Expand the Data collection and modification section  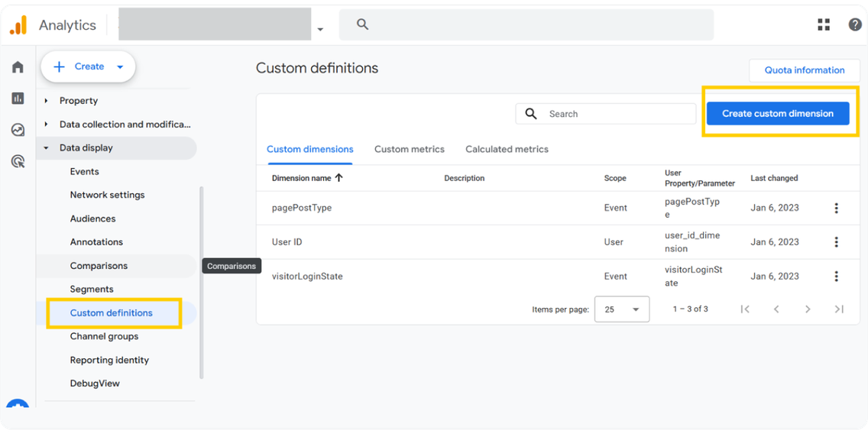point(47,125)
